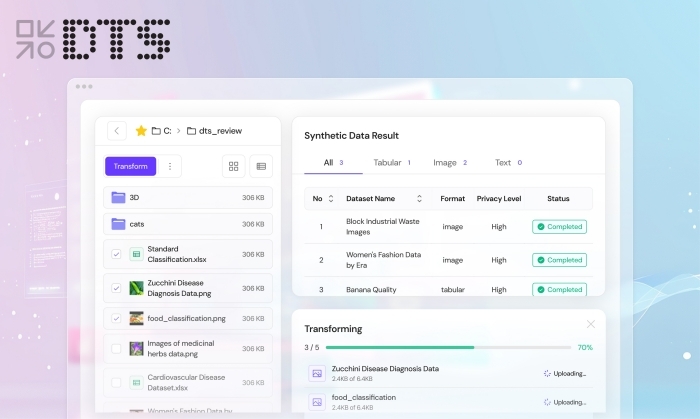
Task: Check Images of medicinal herbs data.png checkbox
Action: tap(116, 349)
